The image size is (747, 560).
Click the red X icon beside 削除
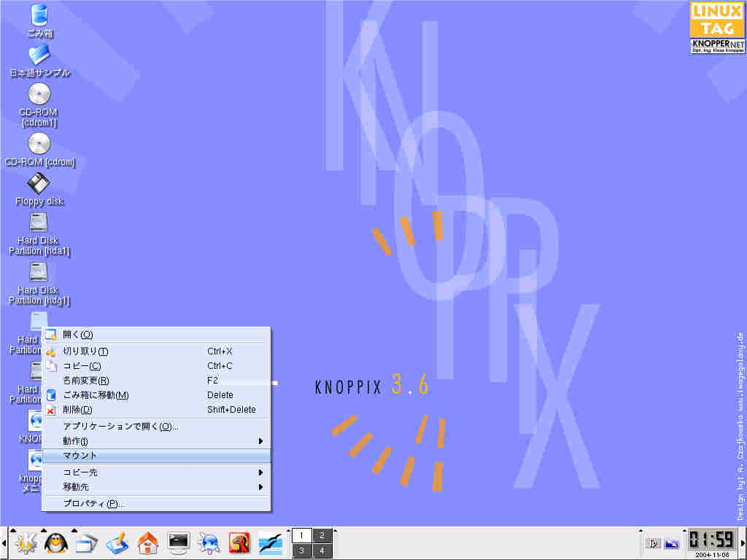(51, 410)
